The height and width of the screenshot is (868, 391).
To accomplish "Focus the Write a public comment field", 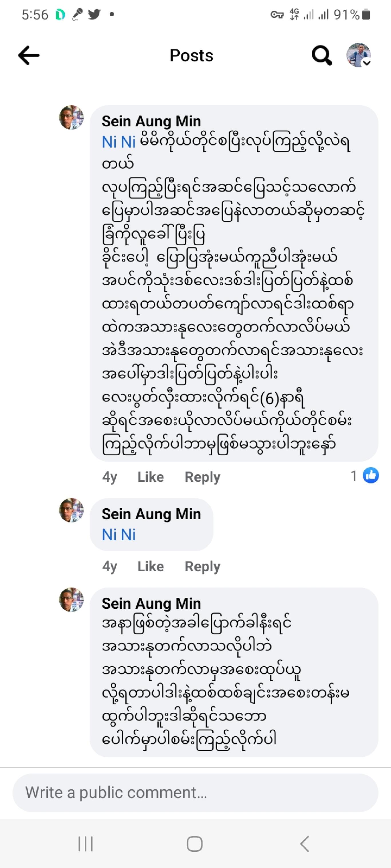I will point(195,793).
